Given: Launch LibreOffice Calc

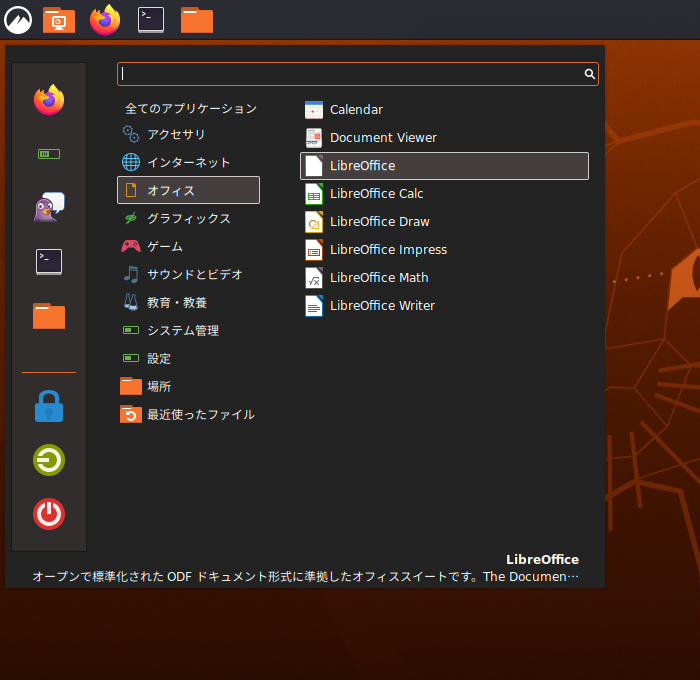Looking at the screenshot, I should 445,194.
